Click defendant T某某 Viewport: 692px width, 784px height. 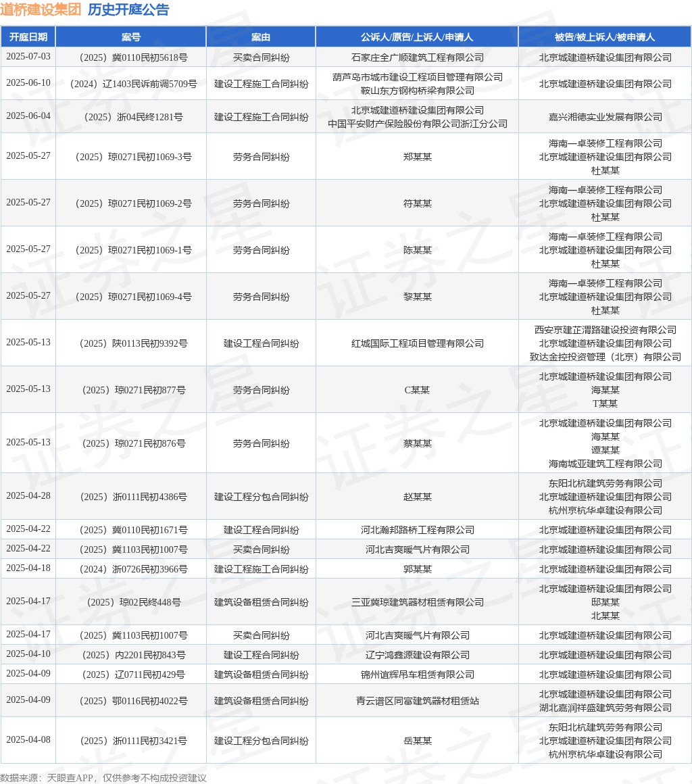[x=605, y=403]
